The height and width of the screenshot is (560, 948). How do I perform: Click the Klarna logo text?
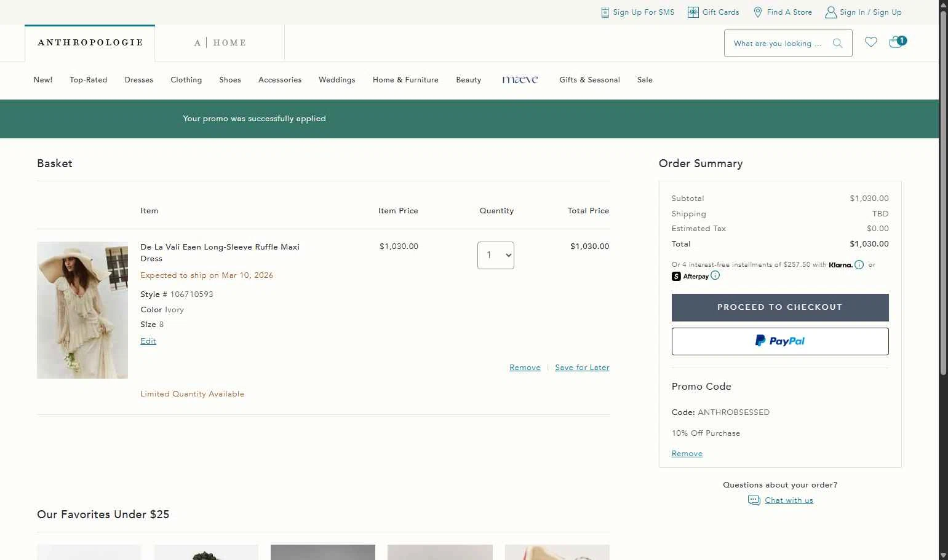pyautogui.click(x=840, y=265)
